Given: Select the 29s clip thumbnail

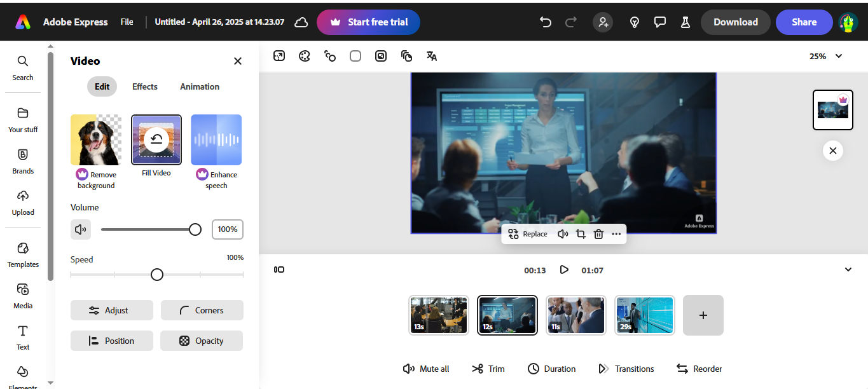Looking at the screenshot, I should (x=644, y=315).
